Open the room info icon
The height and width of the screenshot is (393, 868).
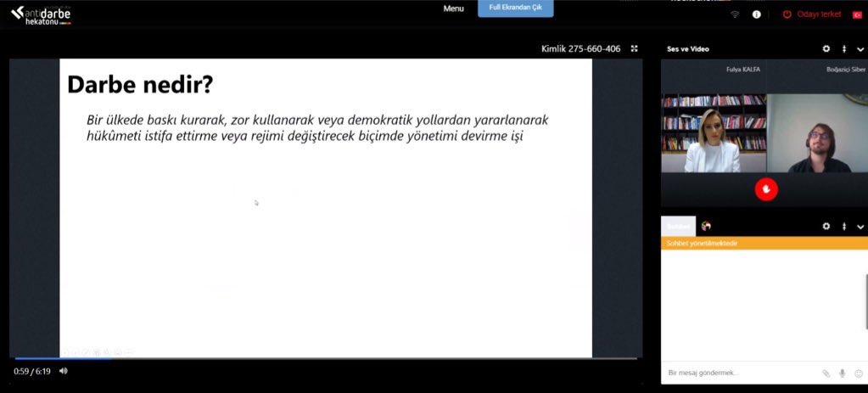click(x=756, y=14)
